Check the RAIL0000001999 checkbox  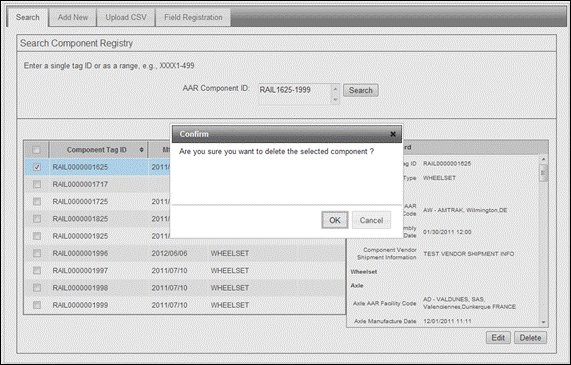[37, 305]
